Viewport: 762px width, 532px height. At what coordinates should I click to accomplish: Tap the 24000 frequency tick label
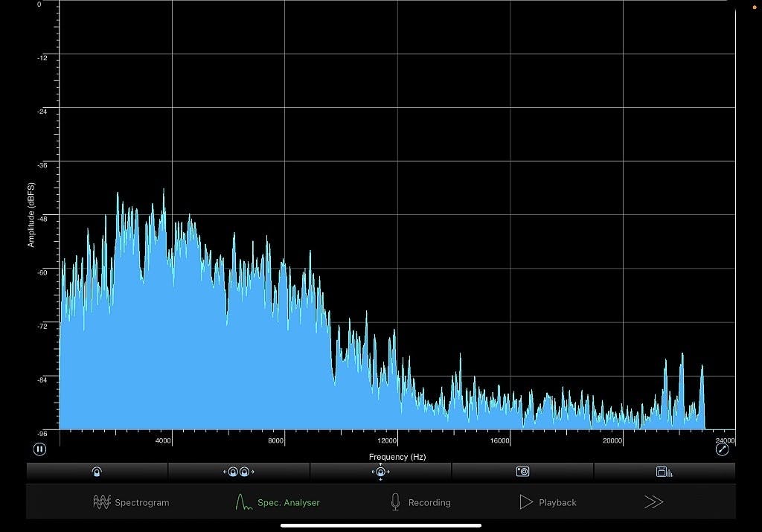click(725, 440)
